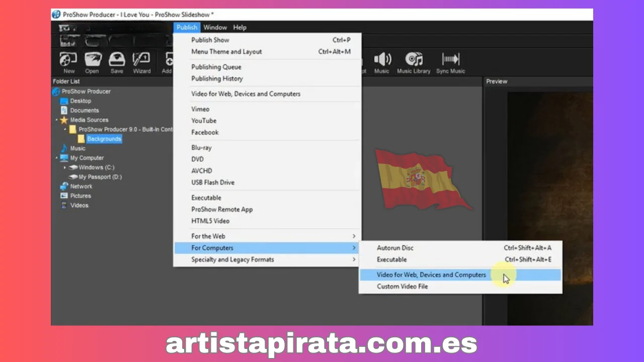The width and height of the screenshot is (644, 362).
Task: Click the Videos icon in Folder List
Action: tap(64, 205)
